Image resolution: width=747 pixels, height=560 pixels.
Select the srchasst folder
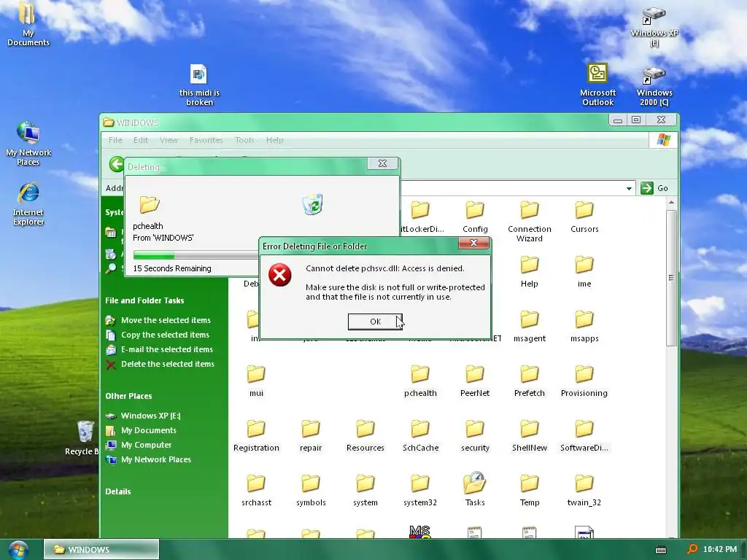pos(256,491)
